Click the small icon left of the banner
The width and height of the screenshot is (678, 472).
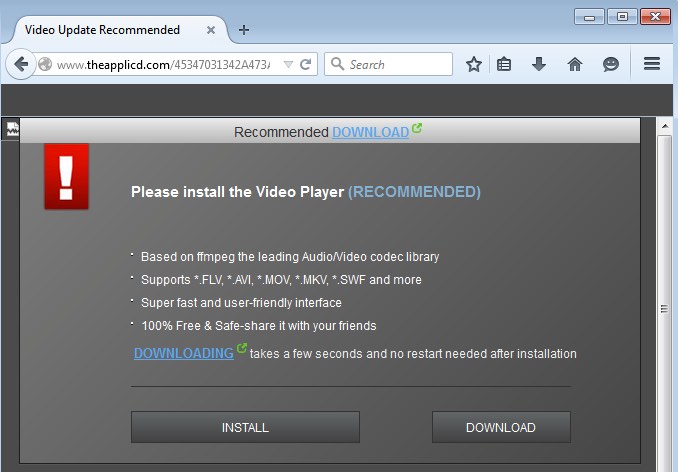pyautogui.click(x=12, y=129)
